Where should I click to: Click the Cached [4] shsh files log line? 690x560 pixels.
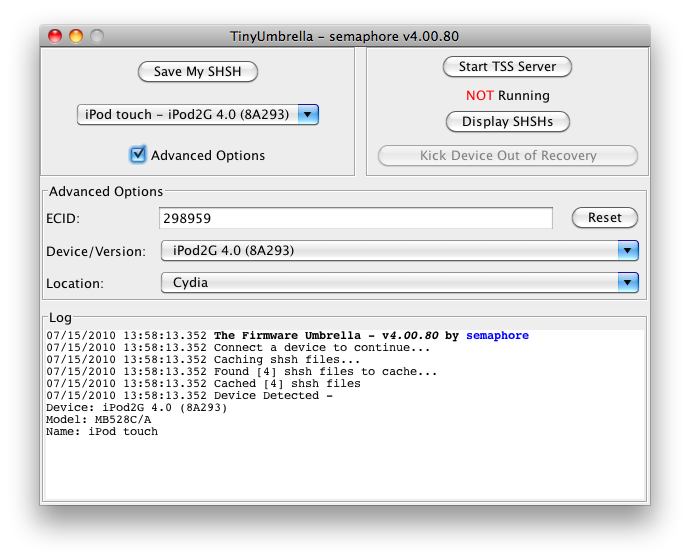203,384
